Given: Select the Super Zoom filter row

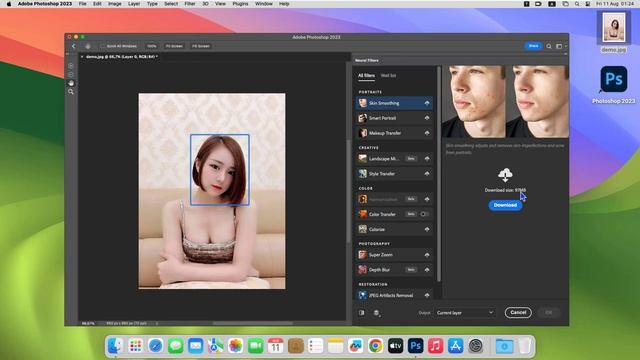Looking at the screenshot, I should 394,255.
